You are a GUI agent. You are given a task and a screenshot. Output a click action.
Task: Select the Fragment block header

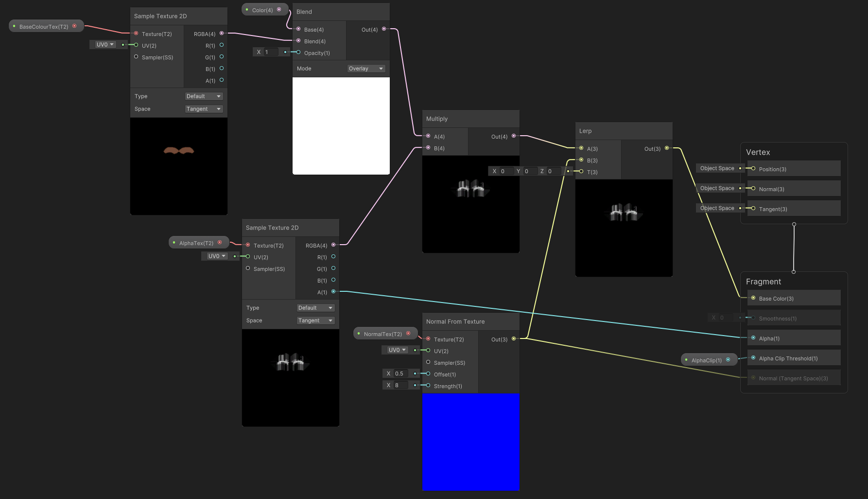[x=764, y=282]
